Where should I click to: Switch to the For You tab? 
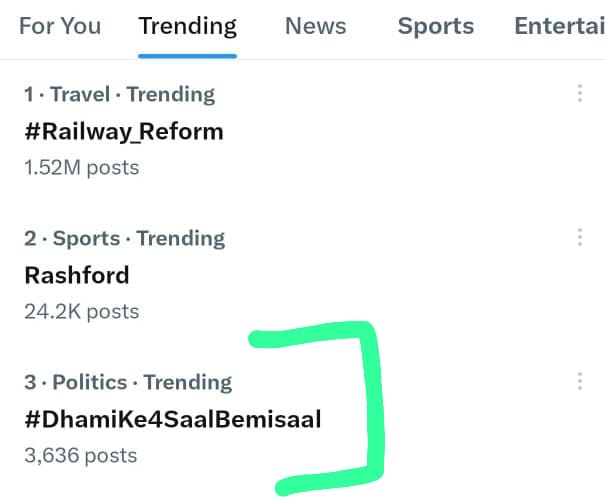point(60,26)
